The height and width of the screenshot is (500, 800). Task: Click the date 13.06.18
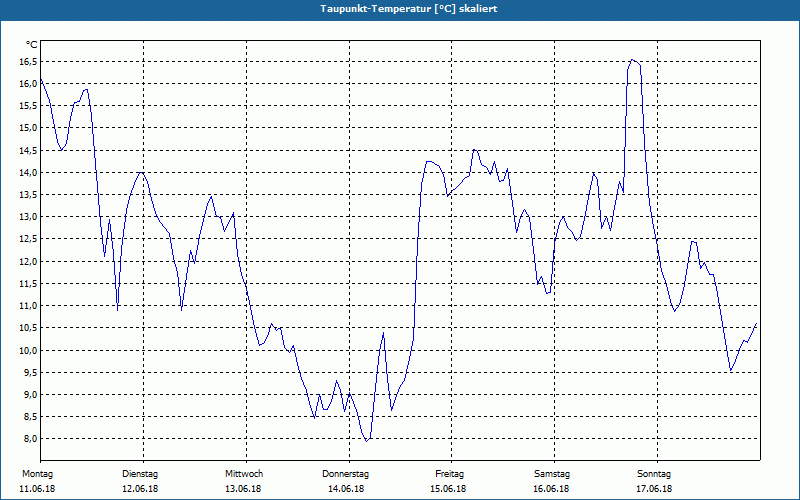[243, 489]
